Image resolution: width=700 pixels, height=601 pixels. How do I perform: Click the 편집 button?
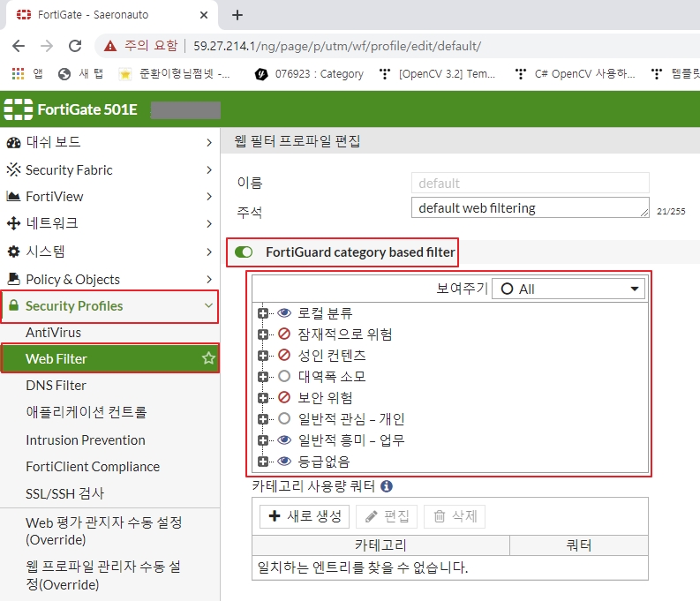tap(387, 516)
